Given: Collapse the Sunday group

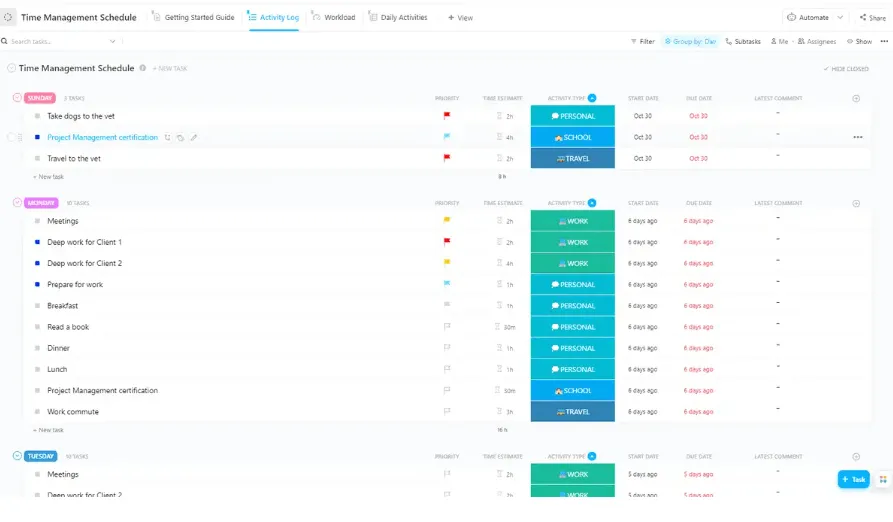Looking at the screenshot, I should click(x=17, y=98).
